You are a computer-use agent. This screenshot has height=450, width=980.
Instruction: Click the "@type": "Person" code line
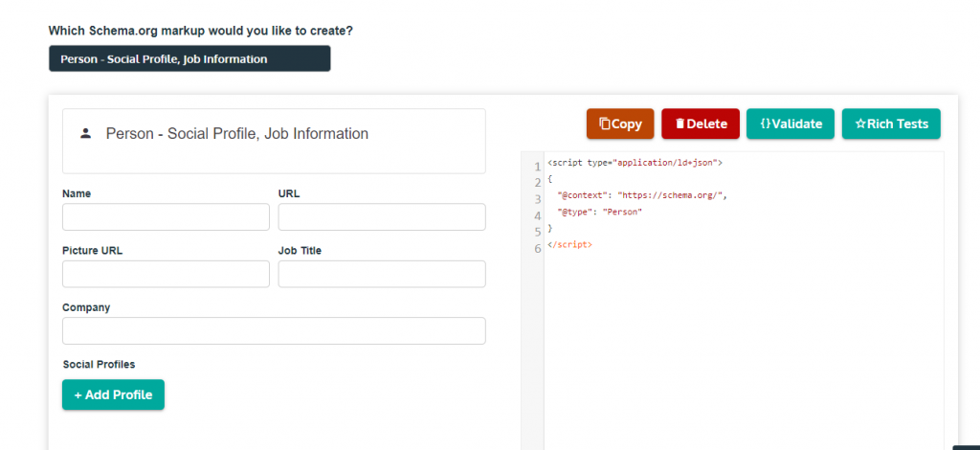point(600,212)
